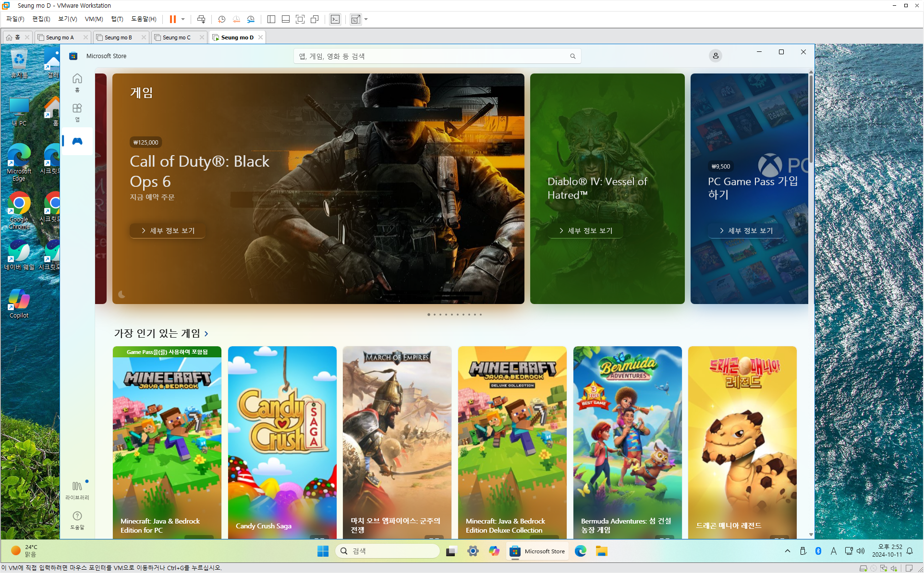The height and width of the screenshot is (573, 924).
Task: Click the Send Ctrl+Alt+Del toolbar icon
Action: pos(201,19)
